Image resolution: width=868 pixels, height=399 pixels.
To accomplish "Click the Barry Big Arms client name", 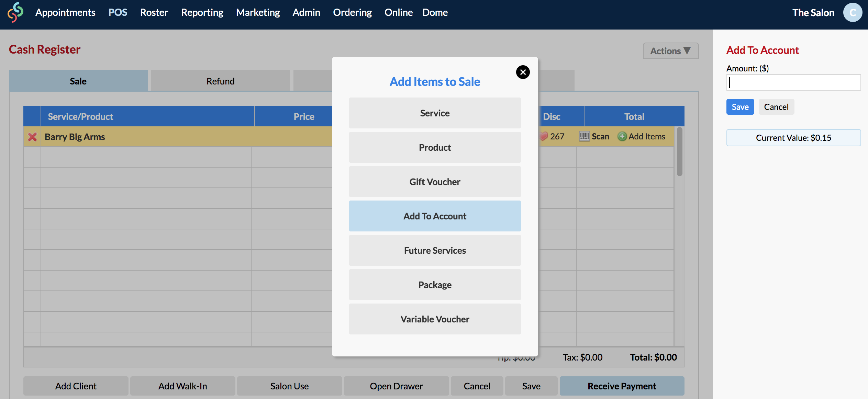I will tap(75, 137).
